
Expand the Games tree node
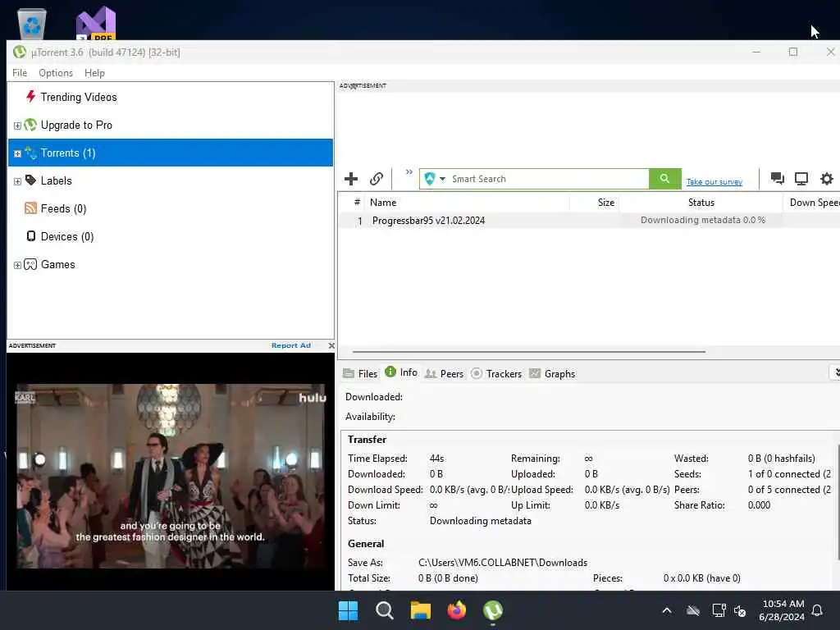pyautogui.click(x=17, y=265)
